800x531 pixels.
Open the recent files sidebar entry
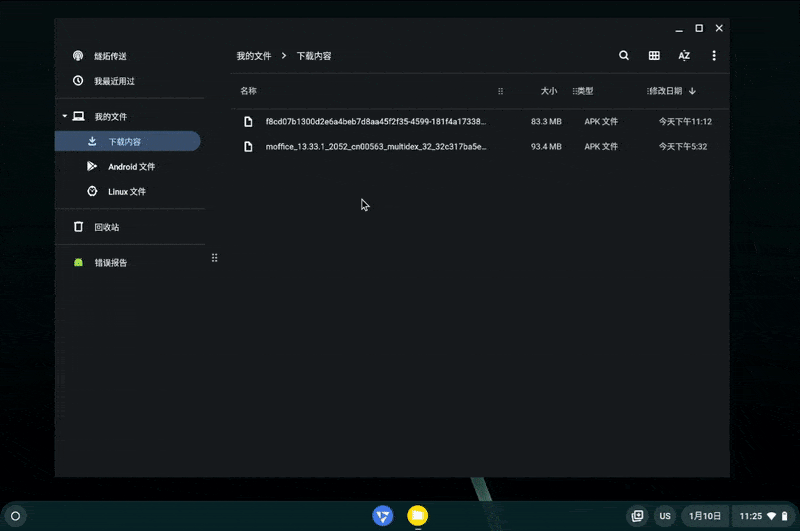(x=130, y=81)
